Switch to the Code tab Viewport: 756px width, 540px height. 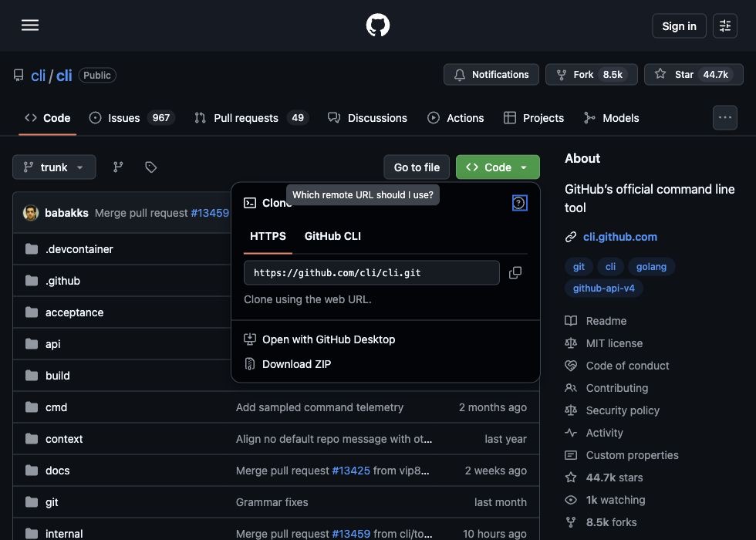click(47, 118)
